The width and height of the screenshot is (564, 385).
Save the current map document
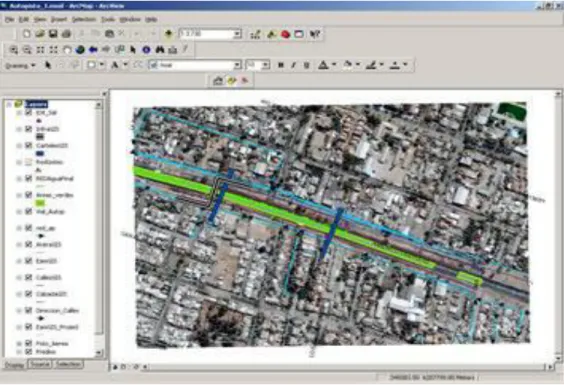point(53,34)
